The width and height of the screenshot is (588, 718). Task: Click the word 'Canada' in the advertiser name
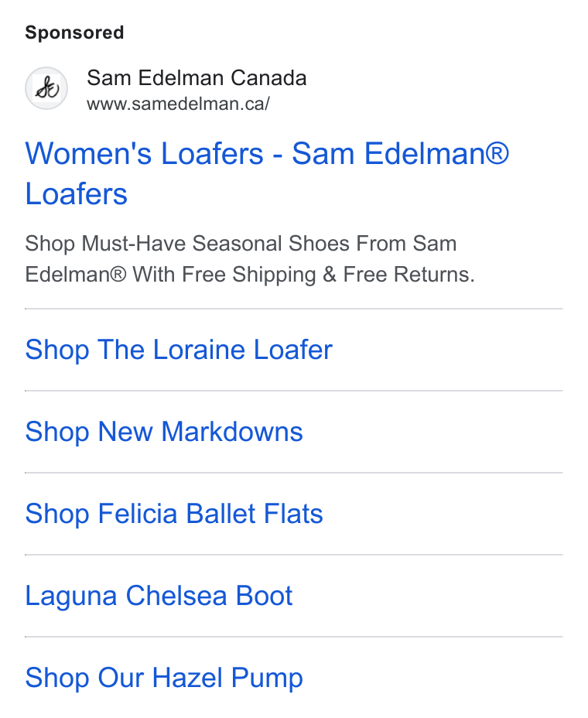(268, 78)
